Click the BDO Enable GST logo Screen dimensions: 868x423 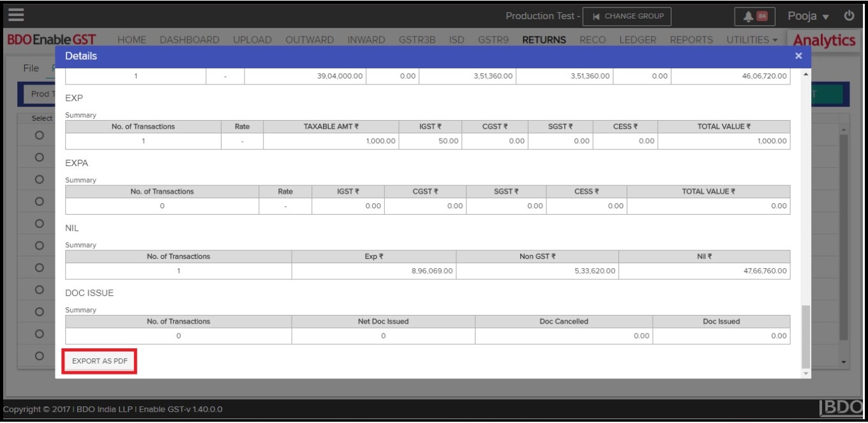coord(52,40)
